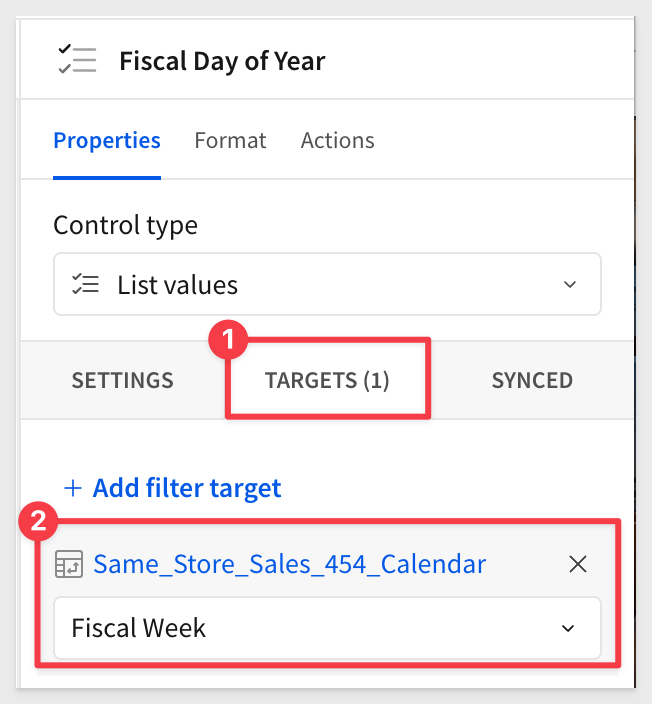652x704 pixels.
Task: Expand the Fiscal Week dropdown chevron
Action: point(568,628)
